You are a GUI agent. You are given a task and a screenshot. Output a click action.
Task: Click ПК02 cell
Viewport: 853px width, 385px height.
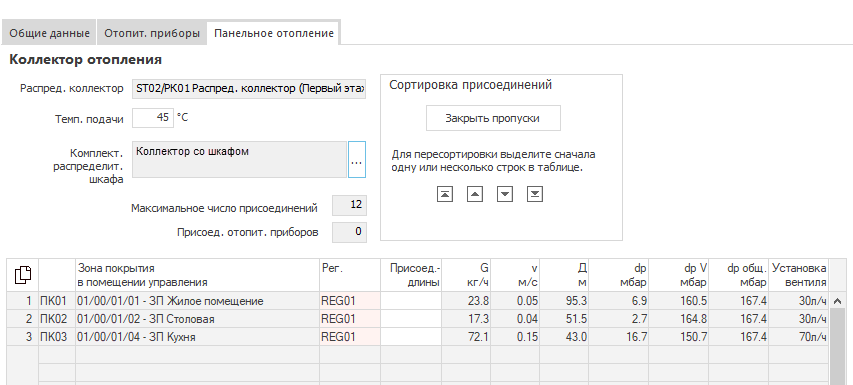click(x=57, y=319)
